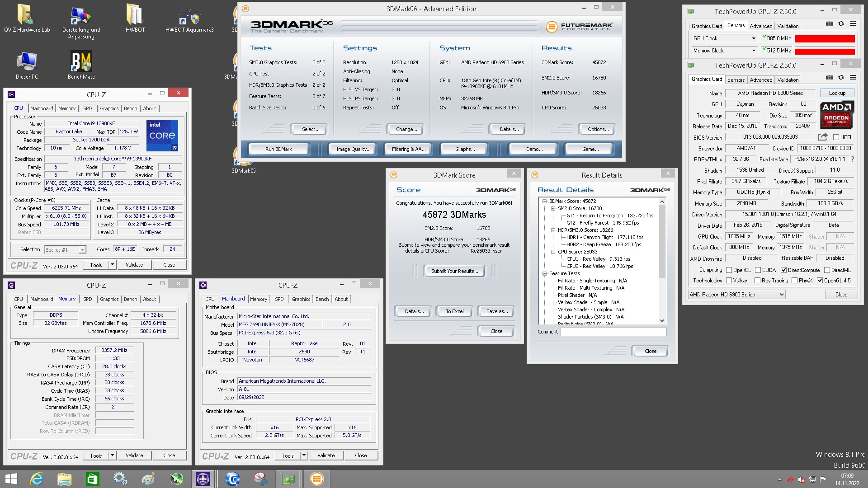This screenshot has width=868, height=488.
Task: Open the AMD Radeon HD 6900 Series GPU selector
Action: (x=736, y=295)
